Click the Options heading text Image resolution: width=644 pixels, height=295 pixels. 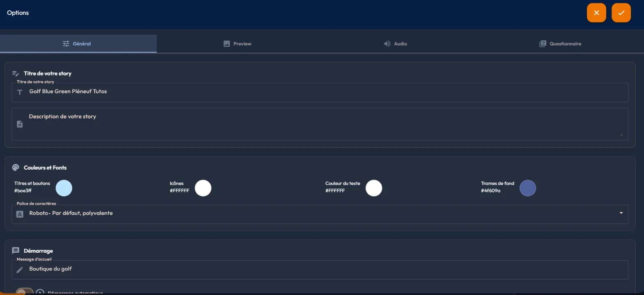click(18, 13)
